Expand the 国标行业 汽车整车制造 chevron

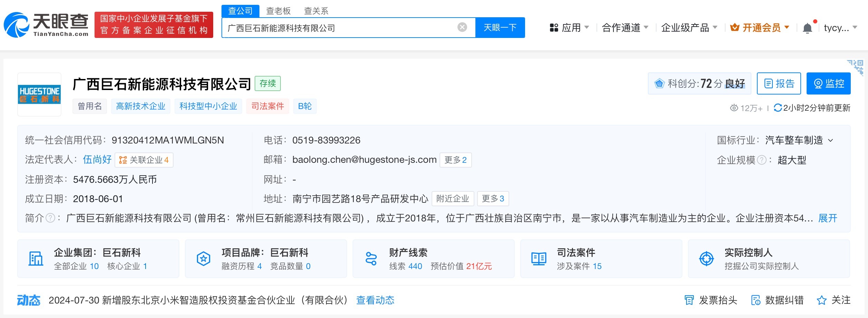point(831,140)
